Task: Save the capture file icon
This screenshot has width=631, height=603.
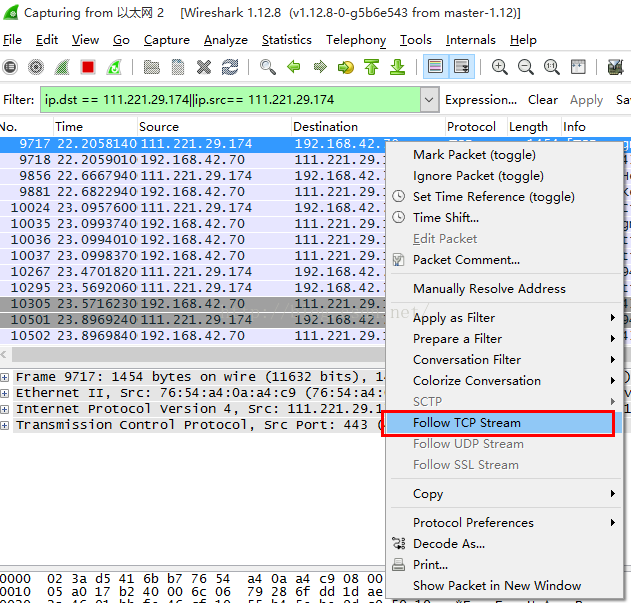Action: [x=177, y=67]
